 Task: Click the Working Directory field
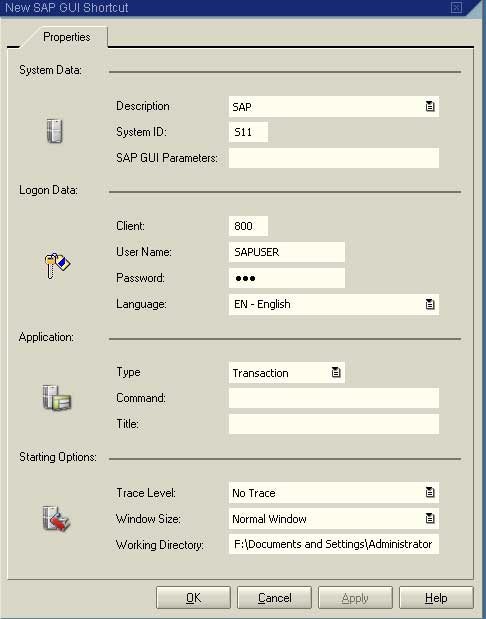point(334,544)
